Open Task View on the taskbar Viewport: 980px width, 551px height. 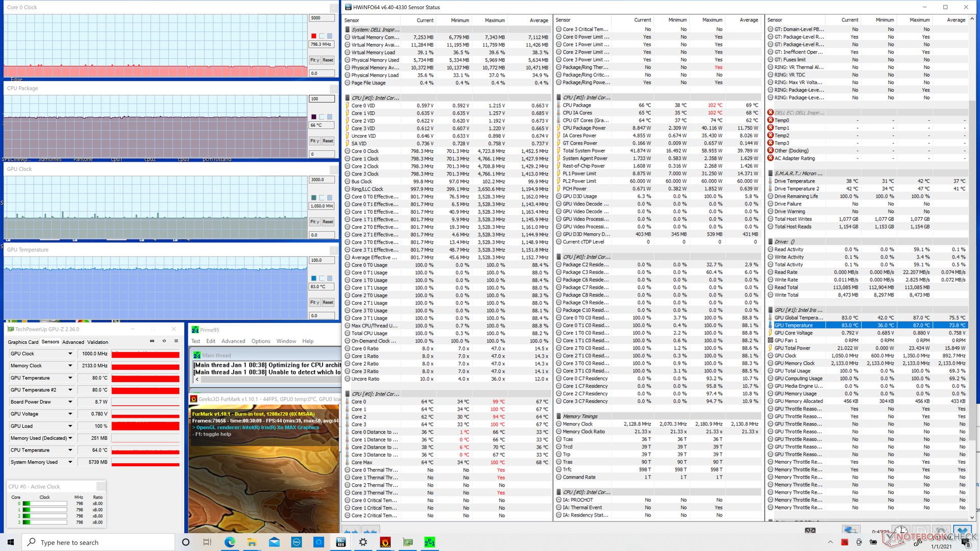(x=207, y=542)
